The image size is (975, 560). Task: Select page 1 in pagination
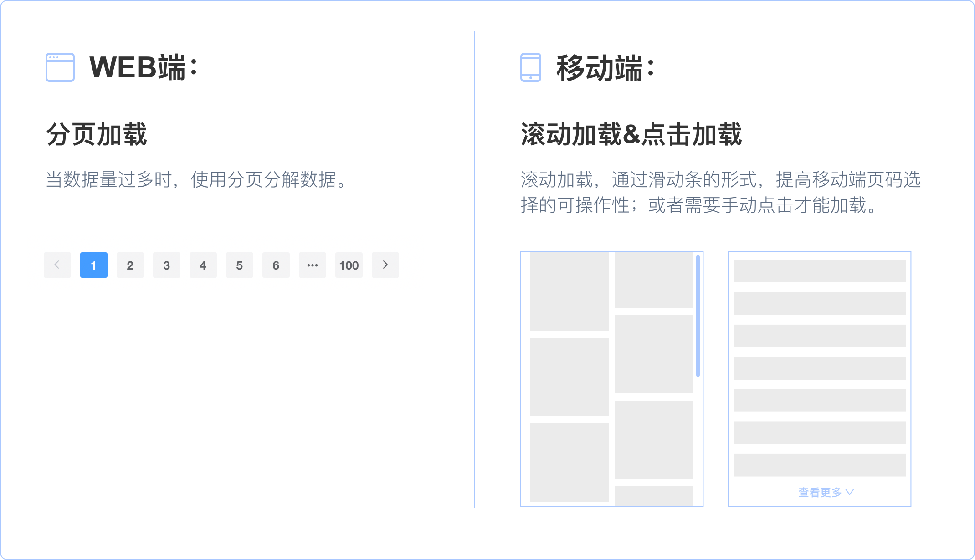94,265
